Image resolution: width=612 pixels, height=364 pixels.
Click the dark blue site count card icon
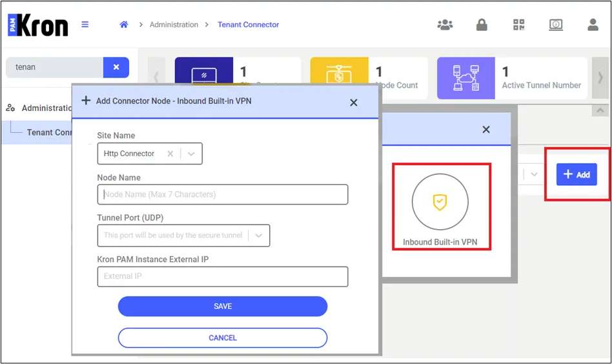coord(204,70)
